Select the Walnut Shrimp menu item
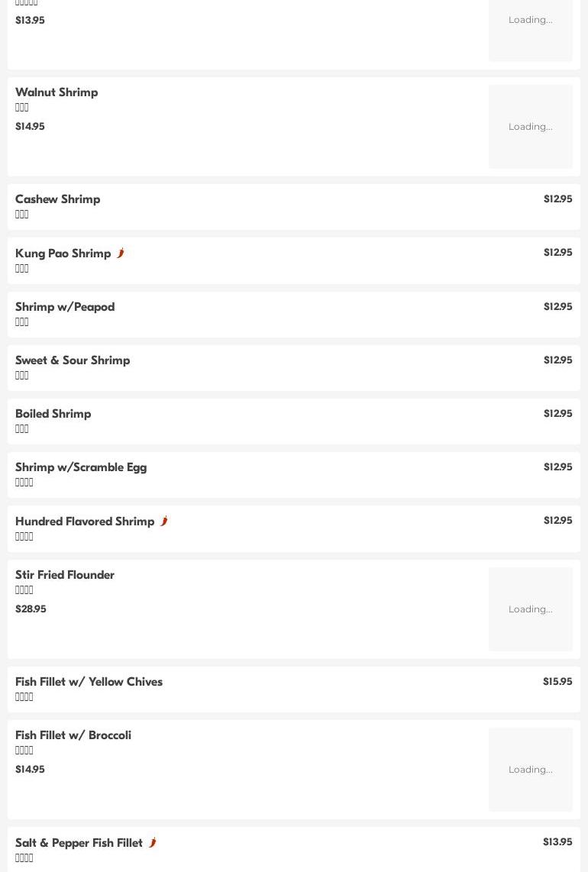 57,92
